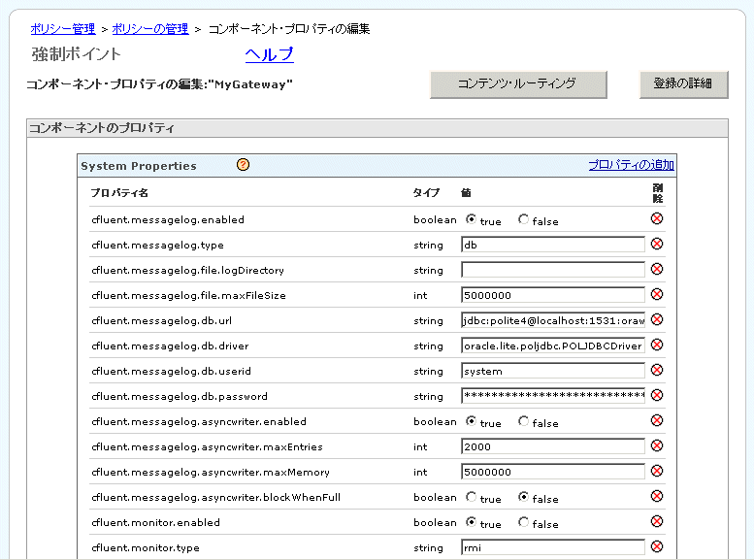This screenshot has height=560, width=754.
Task: Set asyncwriter.blockWhenFull to false
Action: click(x=524, y=497)
